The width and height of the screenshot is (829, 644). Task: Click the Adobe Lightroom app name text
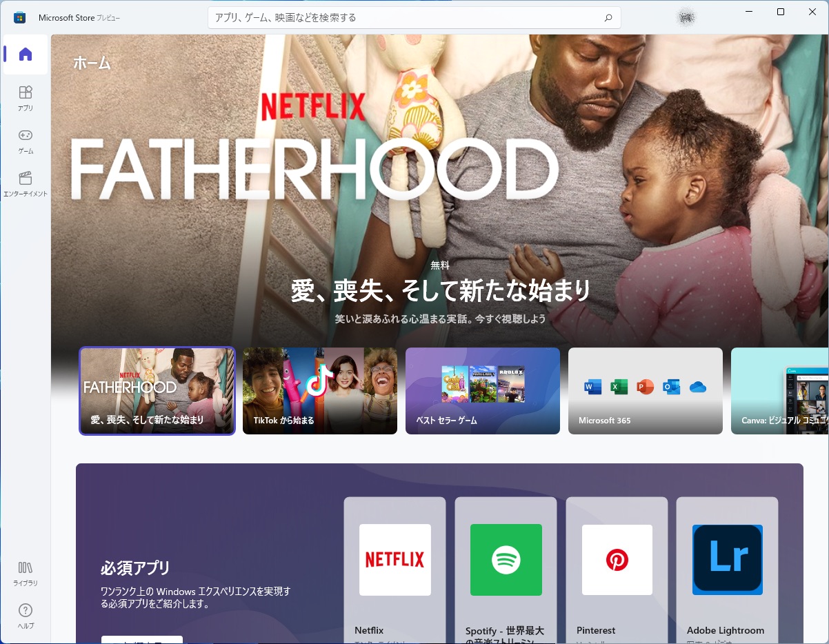pyautogui.click(x=726, y=630)
